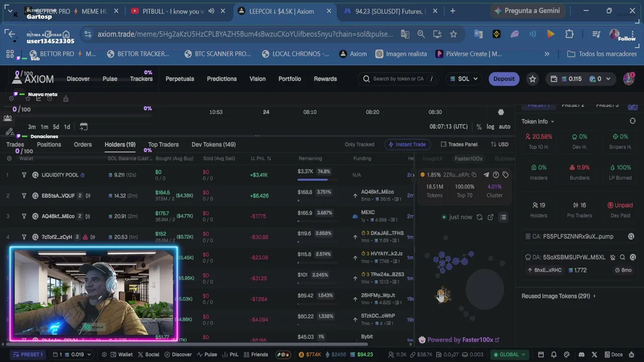Open the SOLUSDT Futures browser tab
This screenshot has height=362, width=644.
(389, 11)
